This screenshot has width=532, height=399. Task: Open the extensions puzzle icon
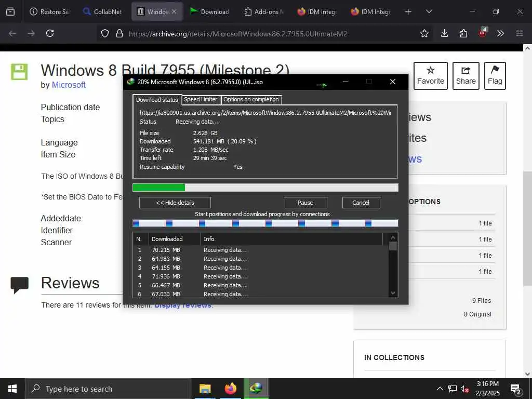(463, 33)
